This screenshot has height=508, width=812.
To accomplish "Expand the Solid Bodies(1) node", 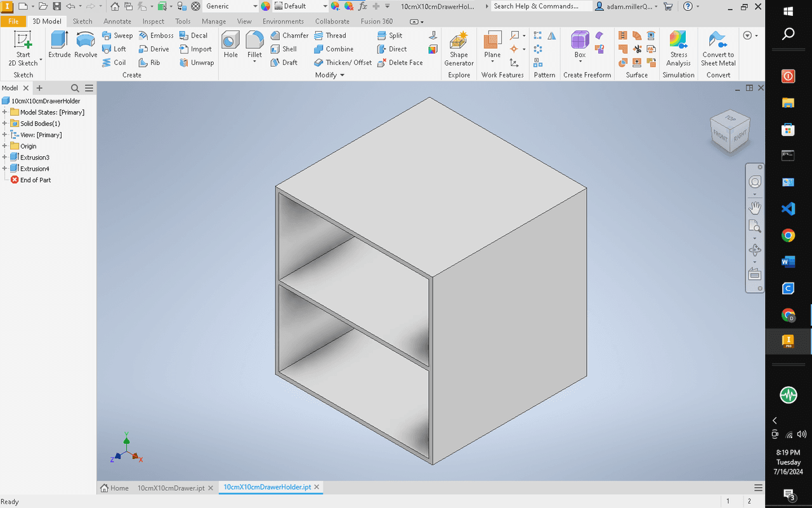I will tap(5, 124).
